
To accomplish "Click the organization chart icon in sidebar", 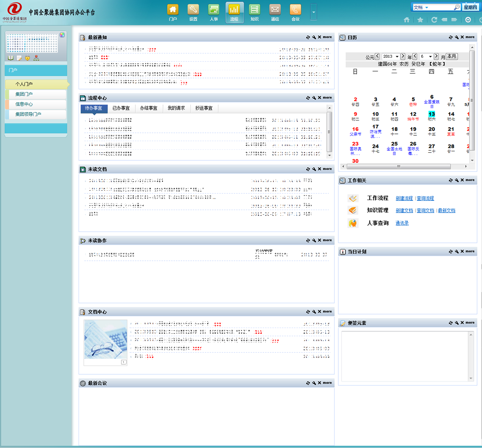I will (x=36, y=58).
